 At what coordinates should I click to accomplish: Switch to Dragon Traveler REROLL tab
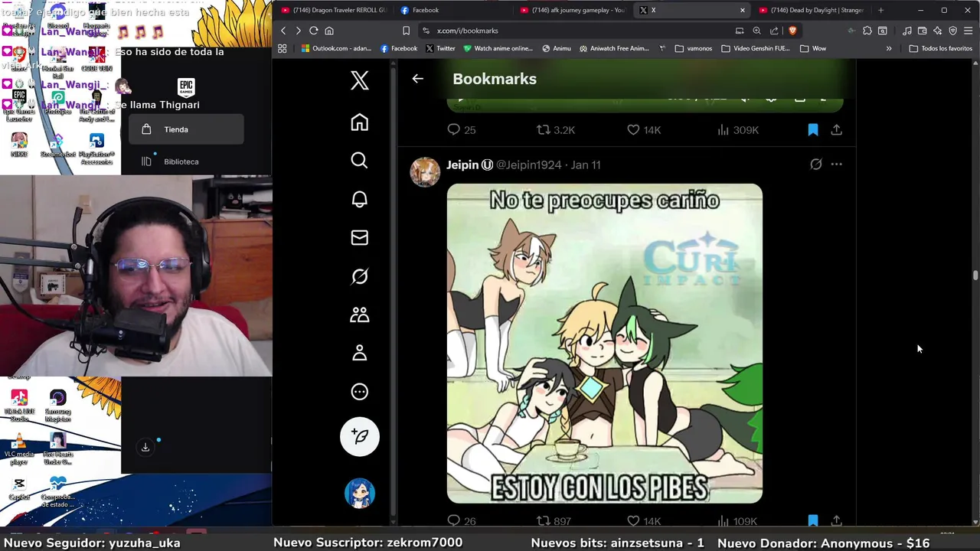point(332,10)
